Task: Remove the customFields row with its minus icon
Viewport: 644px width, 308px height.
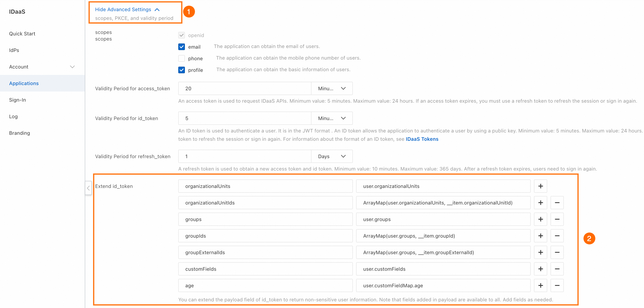Action: coord(557,269)
